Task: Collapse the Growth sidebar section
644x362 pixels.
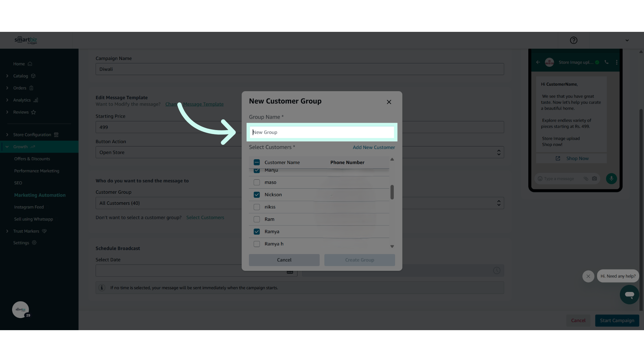Action: coord(7,147)
